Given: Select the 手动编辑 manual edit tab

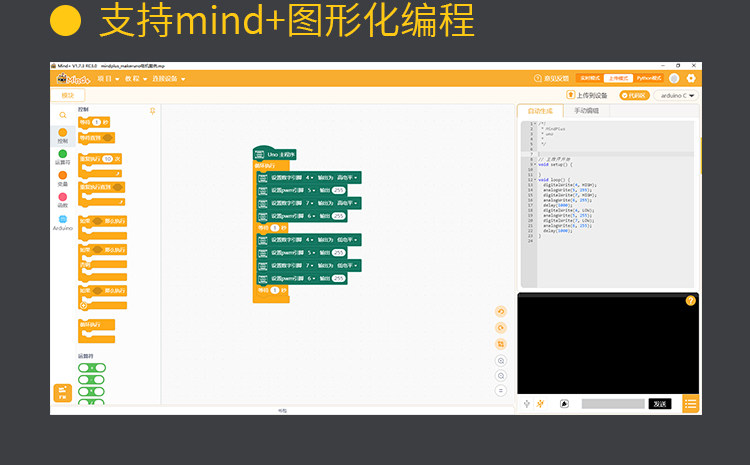Looking at the screenshot, I should pos(586,111).
